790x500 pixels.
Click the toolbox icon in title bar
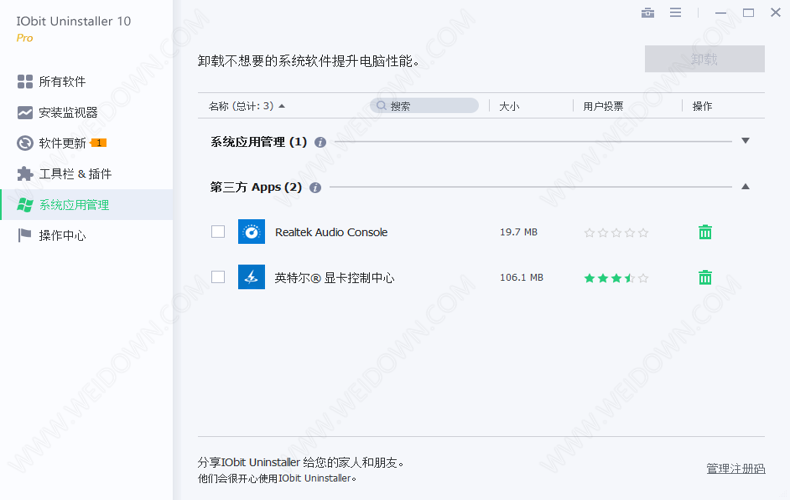point(648,13)
